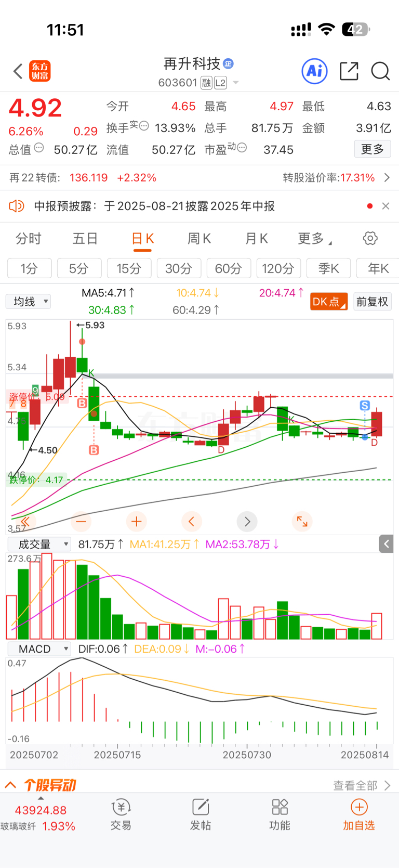399x868 pixels.
Task: Switch to 五日 tab
Action: coord(85,239)
